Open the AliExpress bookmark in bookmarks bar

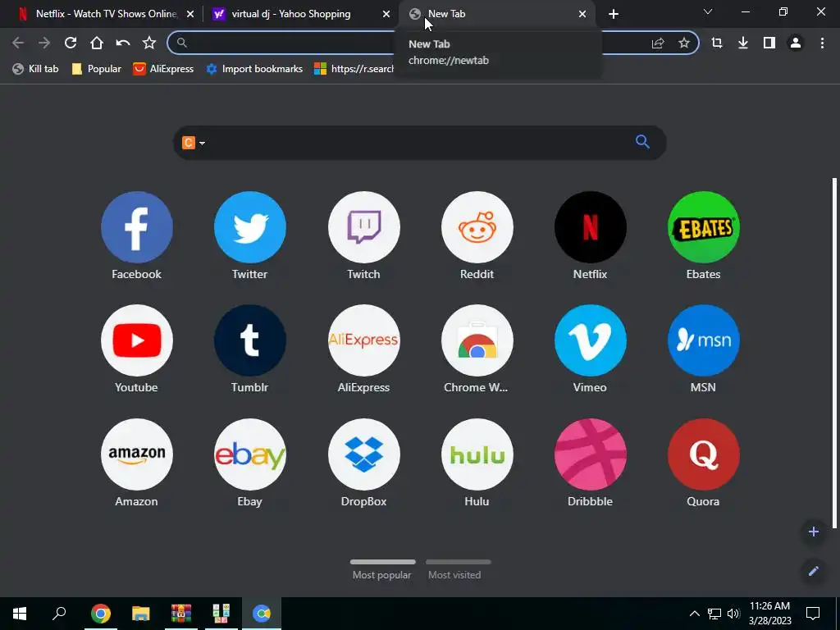[x=163, y=69]
